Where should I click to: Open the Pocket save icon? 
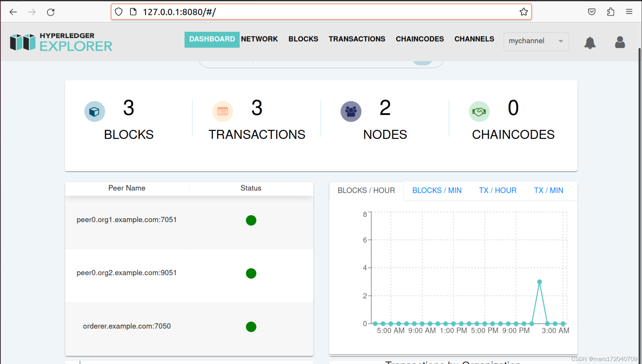click(592, 12)
